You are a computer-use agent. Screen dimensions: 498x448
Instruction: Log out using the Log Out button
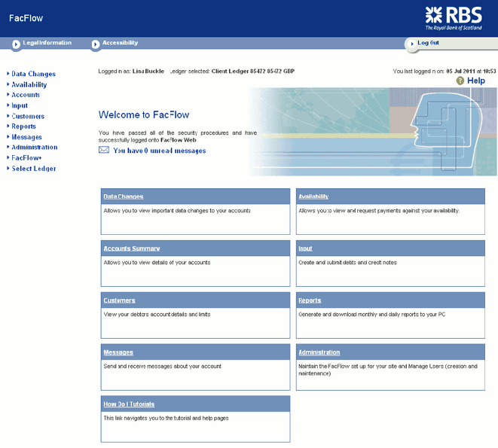coord(429,43)
